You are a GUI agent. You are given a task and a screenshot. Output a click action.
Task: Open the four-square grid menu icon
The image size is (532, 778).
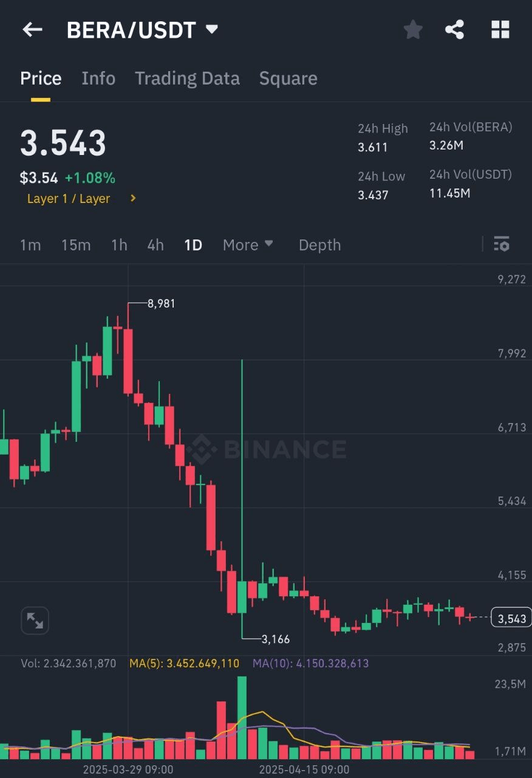click(x=500, y=29)
